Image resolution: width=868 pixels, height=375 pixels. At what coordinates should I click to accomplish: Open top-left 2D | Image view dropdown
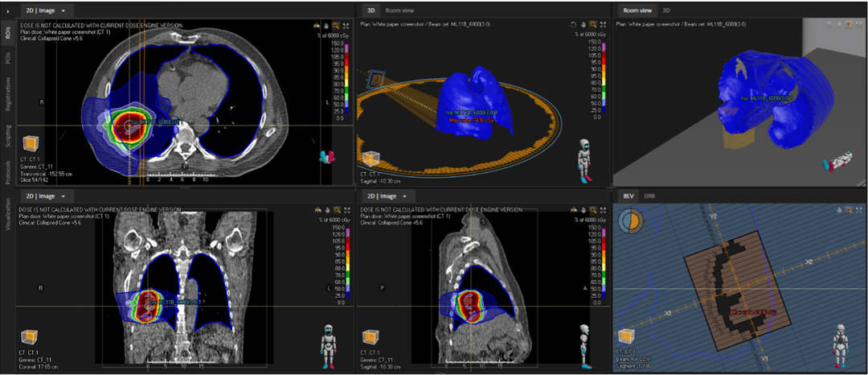tap(63, 10)
